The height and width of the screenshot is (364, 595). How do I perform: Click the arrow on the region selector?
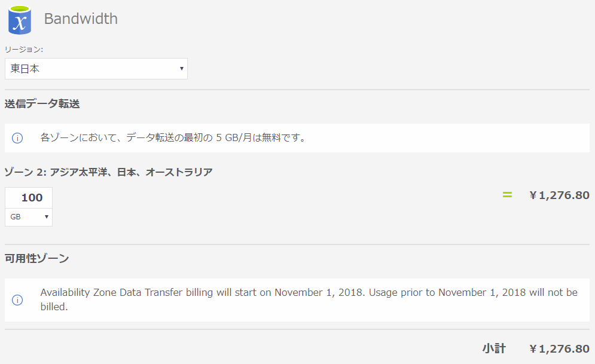click(x=181, y=69)
